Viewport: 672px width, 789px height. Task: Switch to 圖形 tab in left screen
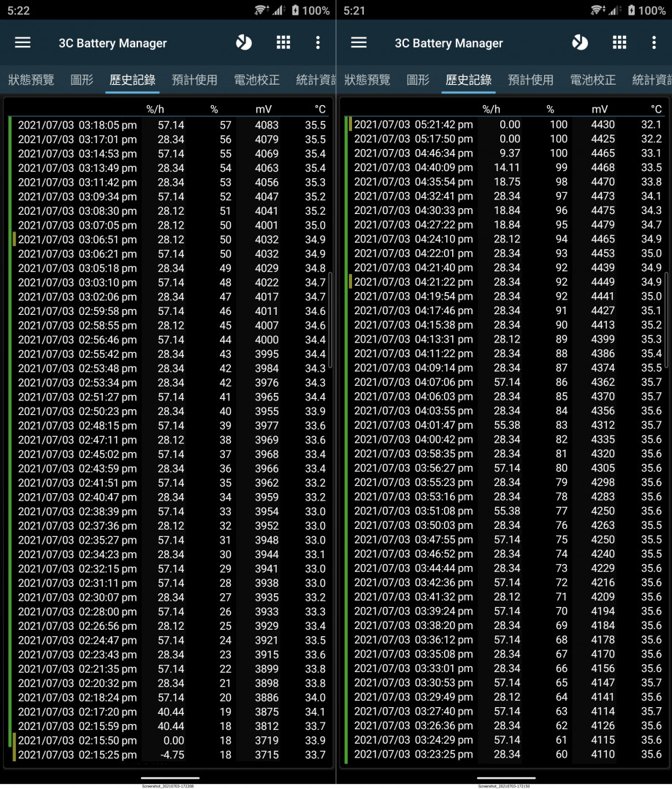pos(82,80)
